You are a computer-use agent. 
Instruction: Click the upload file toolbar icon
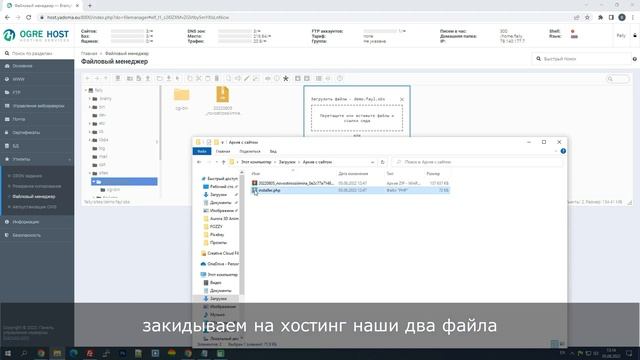tap(148, 78)
